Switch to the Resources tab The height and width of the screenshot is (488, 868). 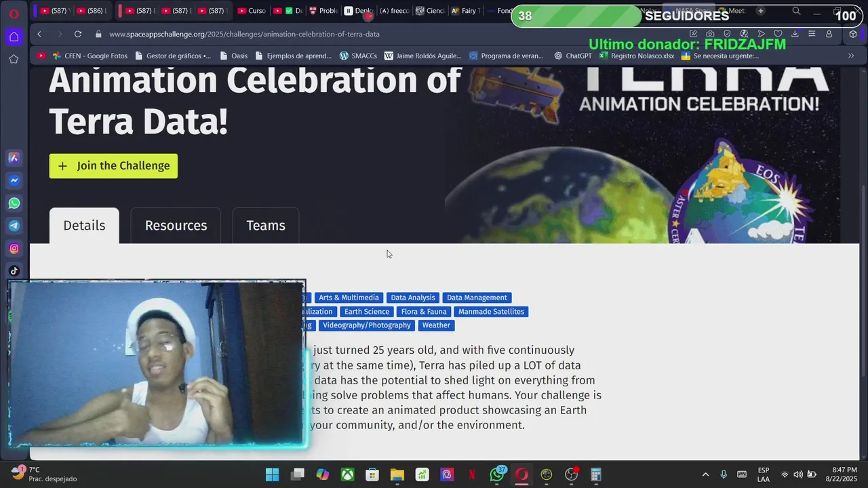point(176,226)
